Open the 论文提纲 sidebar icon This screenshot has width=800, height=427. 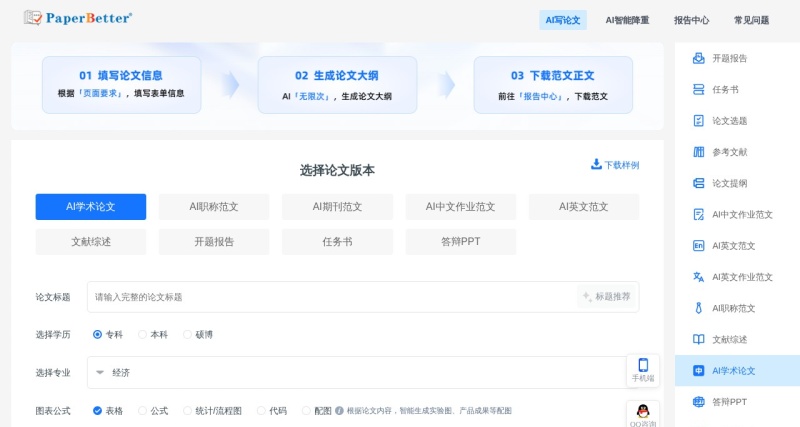coord(698,183)
